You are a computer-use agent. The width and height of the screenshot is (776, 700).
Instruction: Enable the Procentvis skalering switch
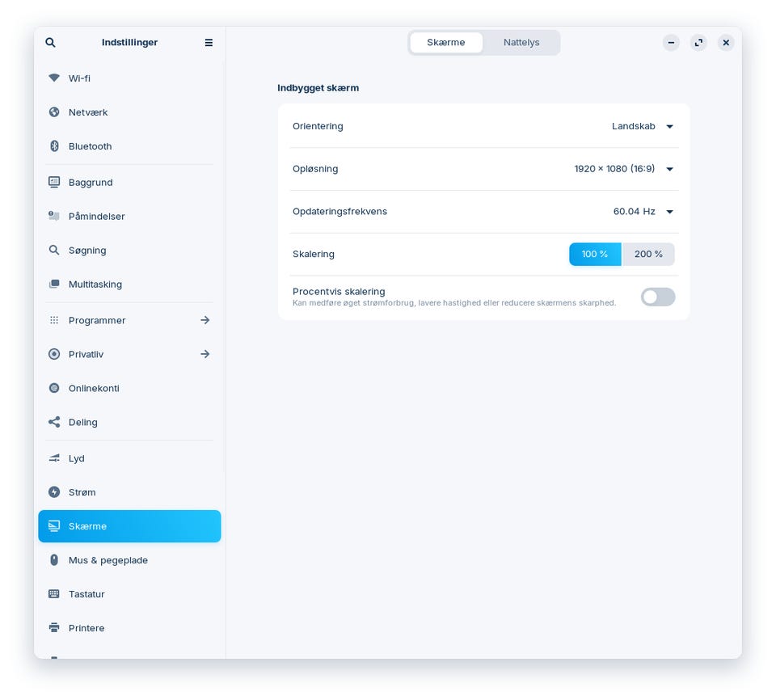[x=658, y=297]
